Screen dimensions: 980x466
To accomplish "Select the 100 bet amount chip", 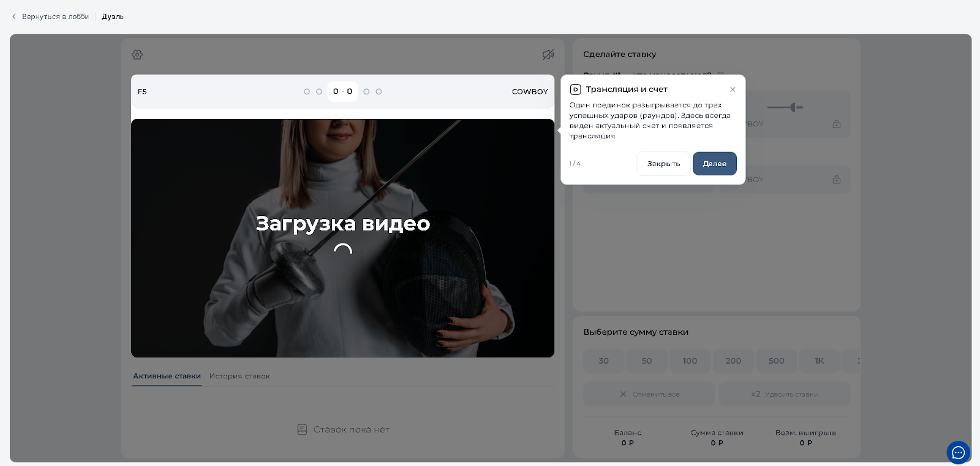I will coord(690,361).
